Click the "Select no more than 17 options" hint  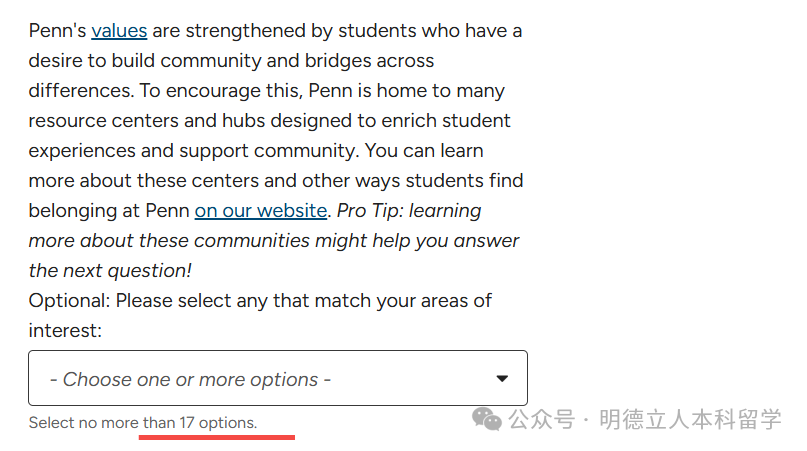pos(142,423)
